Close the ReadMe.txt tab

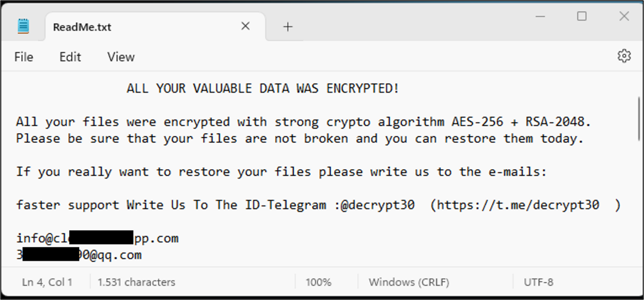click(x=245, y=27)
